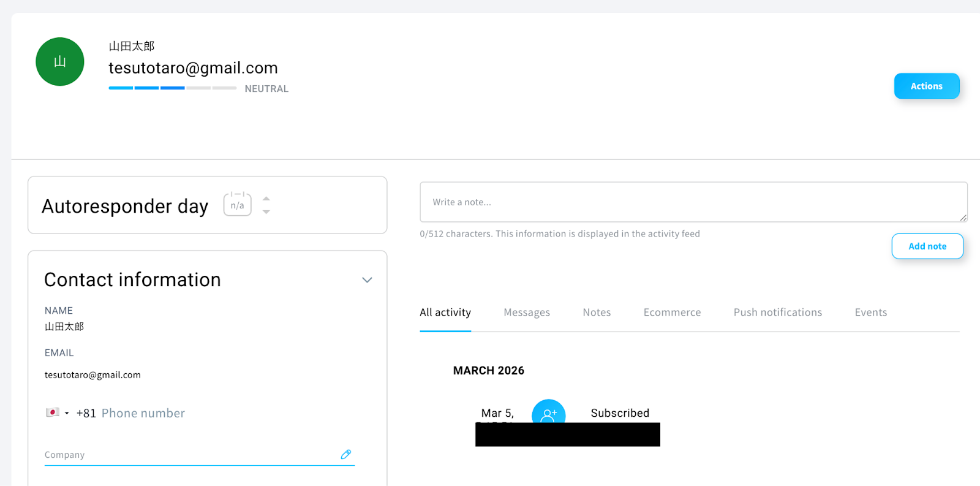Click the Subscribed user-plus activity icon
This screenshot has width=980, height=486.
pyautogui.click(x=548, y=412)
